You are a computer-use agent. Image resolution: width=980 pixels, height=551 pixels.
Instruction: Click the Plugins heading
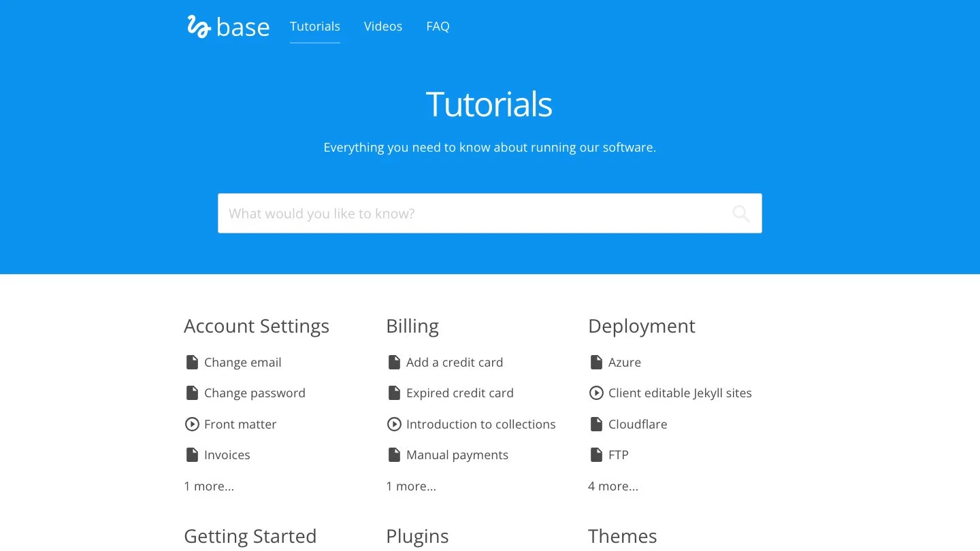pos(417,537)
